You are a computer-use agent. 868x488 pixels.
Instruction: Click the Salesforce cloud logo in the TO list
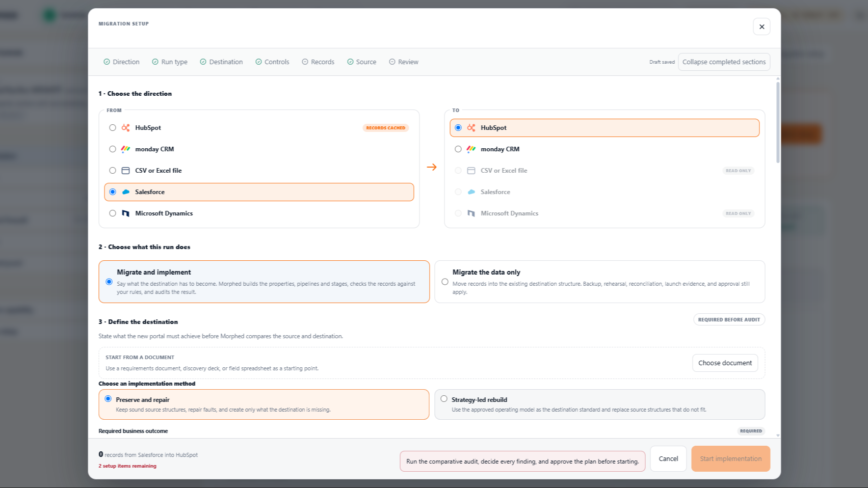[x=471, y=192]
